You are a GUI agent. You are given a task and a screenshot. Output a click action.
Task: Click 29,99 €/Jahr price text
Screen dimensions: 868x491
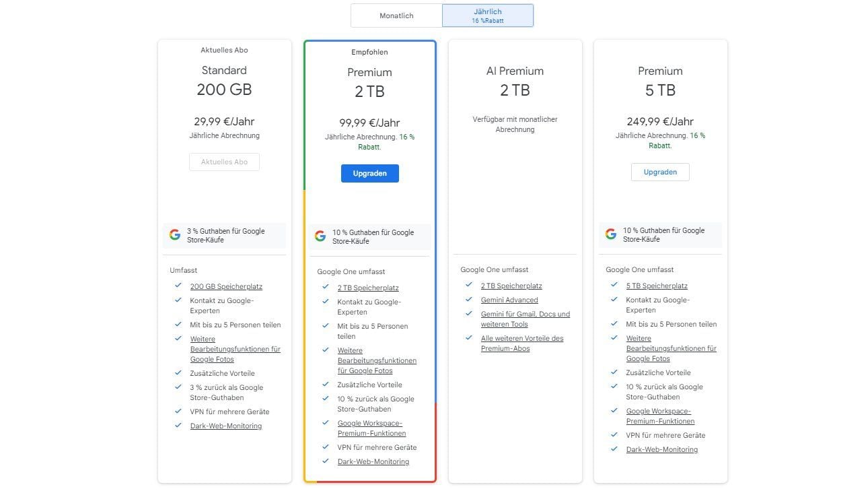click(224, 121)
